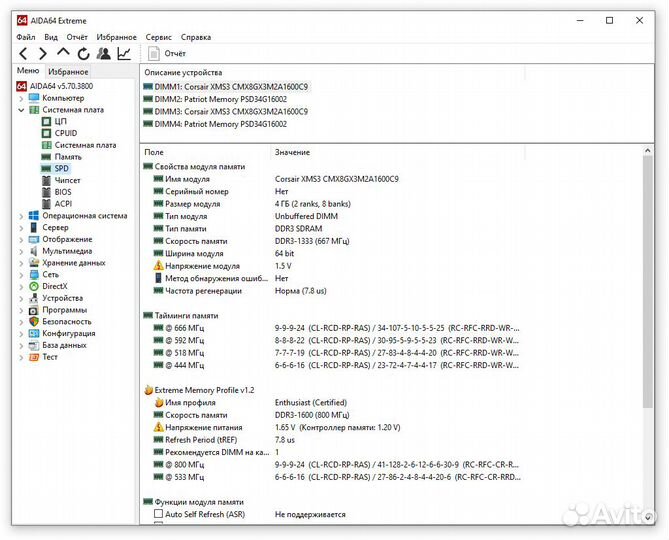This screenshot has height=540, width=669.
Task: Collapse the Системная плата tree node
Action: tap(21, 110)
